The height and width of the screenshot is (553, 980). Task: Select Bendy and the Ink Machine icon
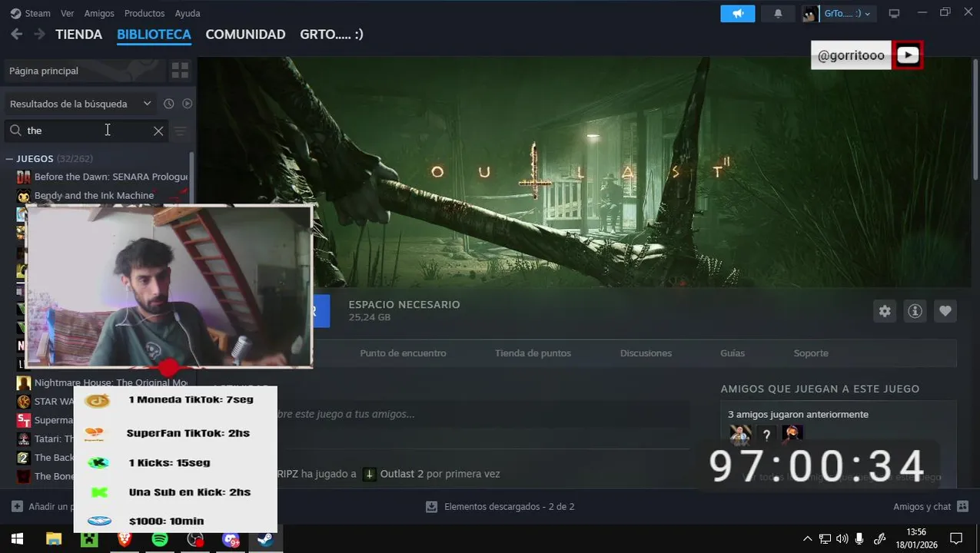pos(24,196)
